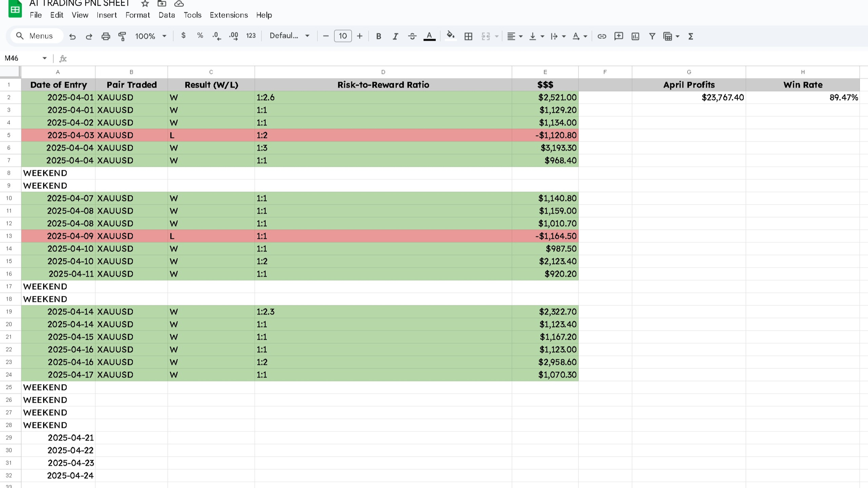Toggle italic formatting
The height and width of the screenshot is (488, 868).
point(395,36)
